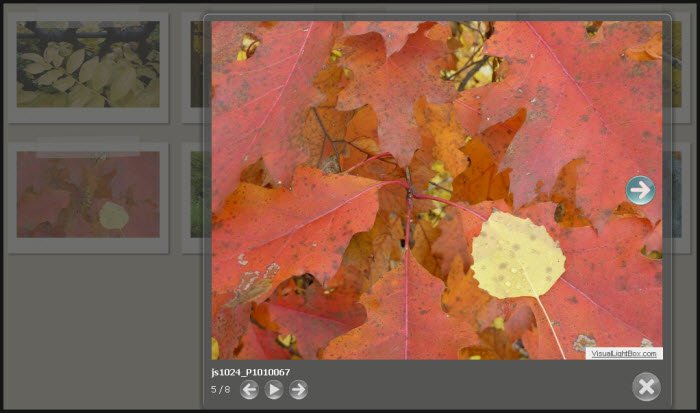Open the VisualLightBox.com link
This screenshot has height=413, width=700.
point(624,354)
